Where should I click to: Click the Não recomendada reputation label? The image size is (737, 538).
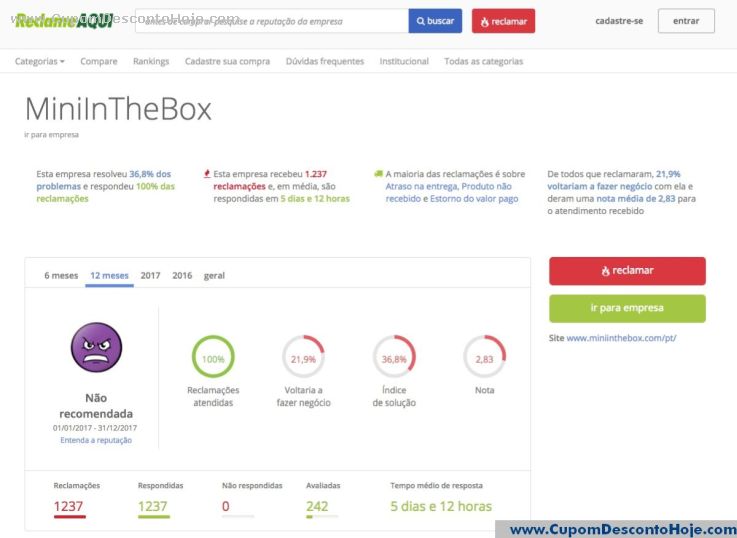(x=96, y=406)
